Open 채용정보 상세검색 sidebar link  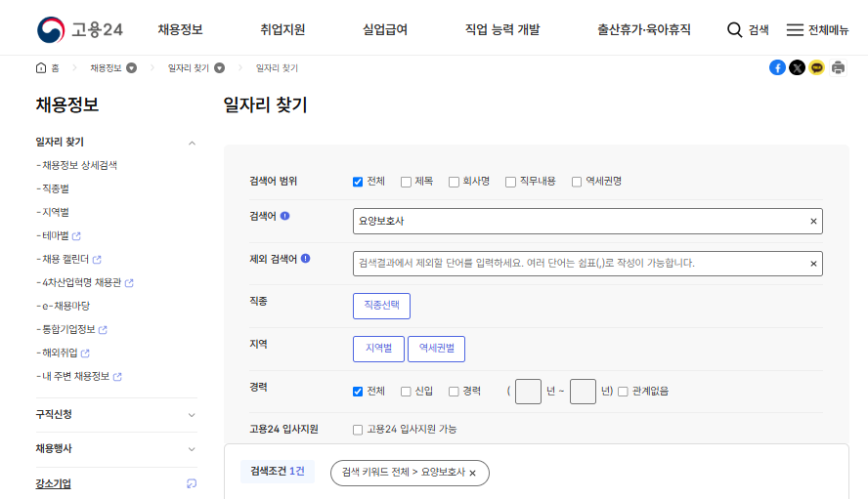80,165
